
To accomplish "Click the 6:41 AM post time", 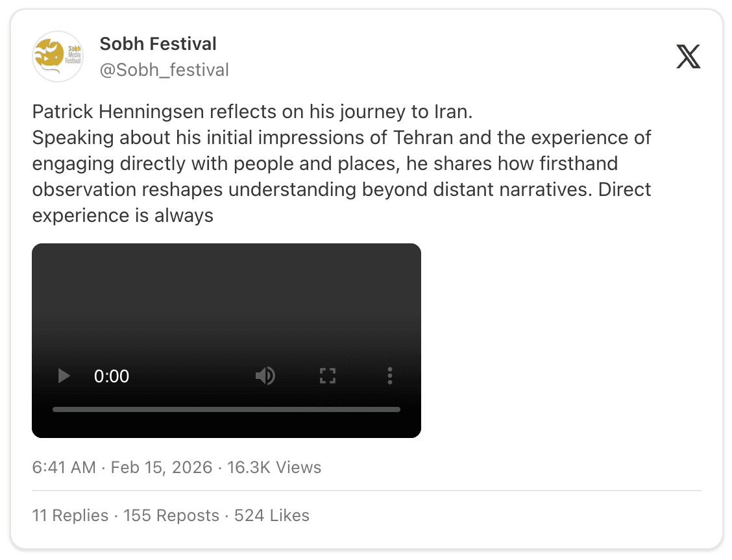I will (64, 467).
